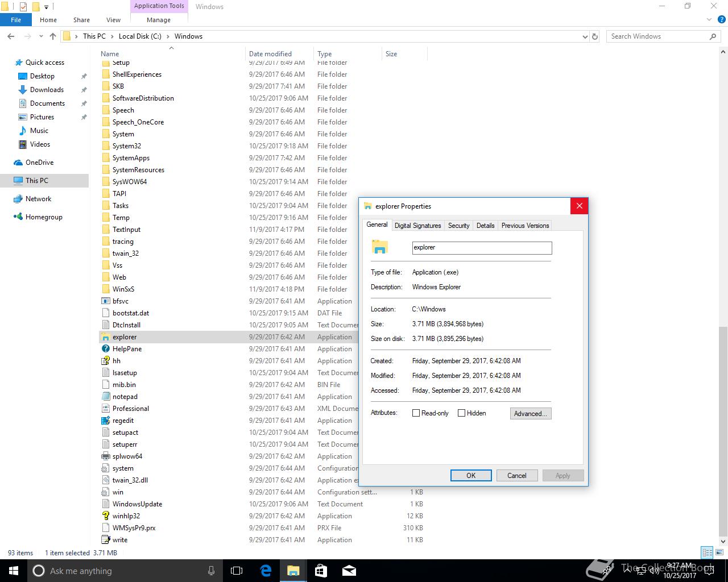Toggle the Hidden attribute checkbox
The height and width of the screenshot is (582, 728).
461,413
